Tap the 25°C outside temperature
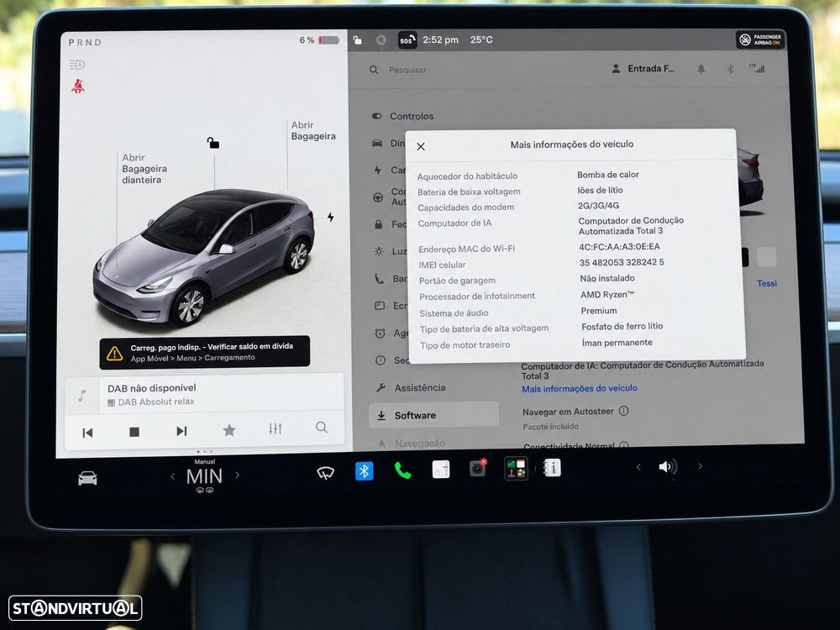Screen dimensions: 840x630 (481, 39)
